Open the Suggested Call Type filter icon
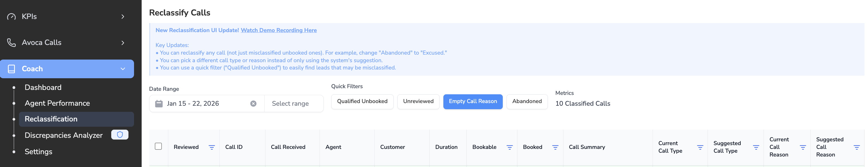 coord(756,147)
